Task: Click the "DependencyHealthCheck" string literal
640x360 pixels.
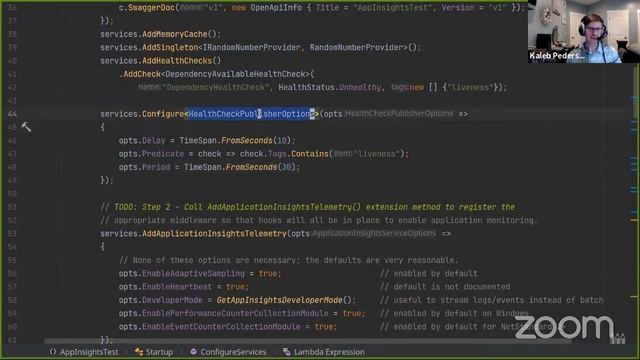Action: click(x=216, y=87)
